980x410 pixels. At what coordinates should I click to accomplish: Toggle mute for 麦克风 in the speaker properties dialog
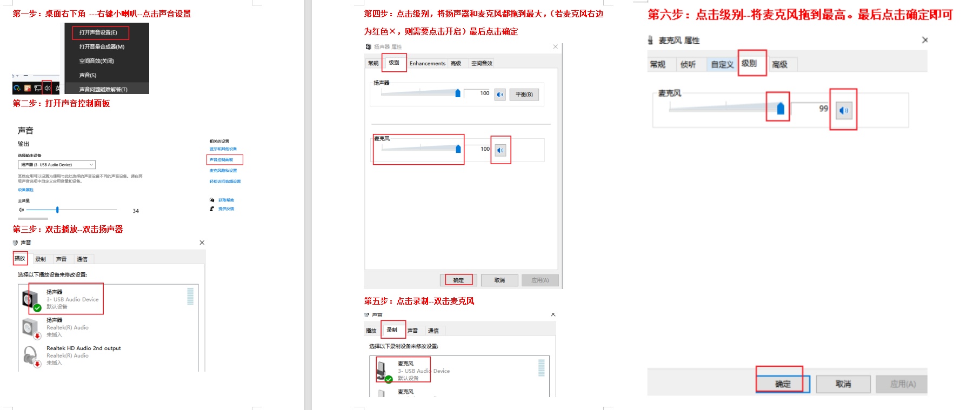coord(501,150)
